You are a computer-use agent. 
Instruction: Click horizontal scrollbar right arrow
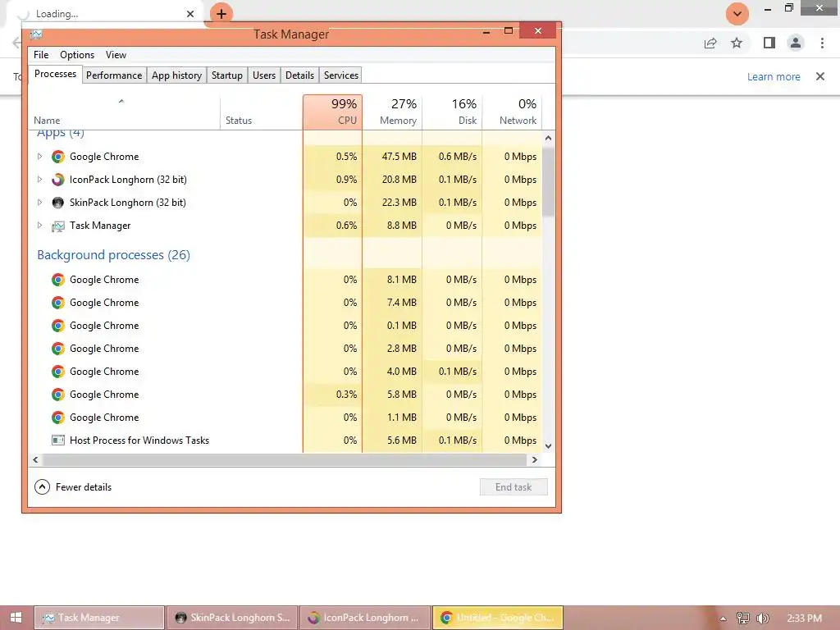534,459
